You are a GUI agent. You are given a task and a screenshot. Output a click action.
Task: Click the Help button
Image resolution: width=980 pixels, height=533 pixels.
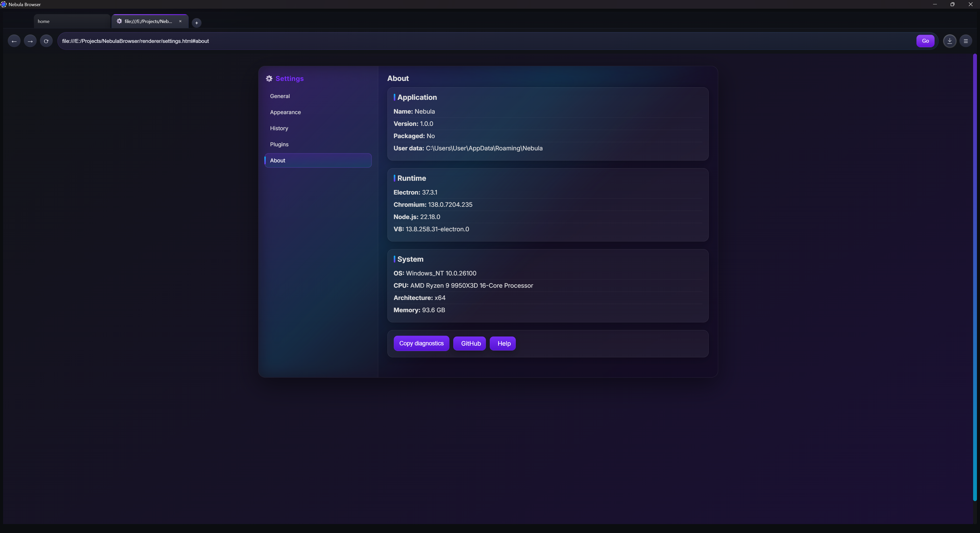pyautogui.click(x=503, y=344)
